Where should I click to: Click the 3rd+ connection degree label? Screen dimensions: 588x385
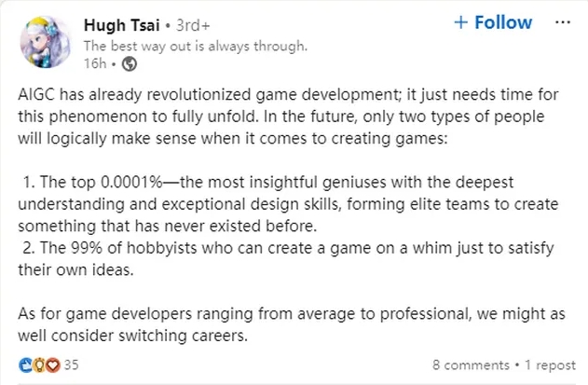point(193,25)
